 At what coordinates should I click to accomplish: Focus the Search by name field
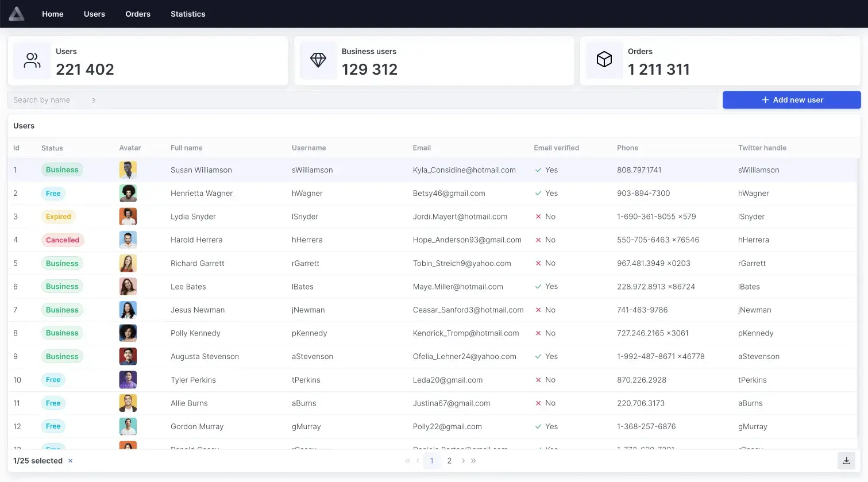[362, 100]
